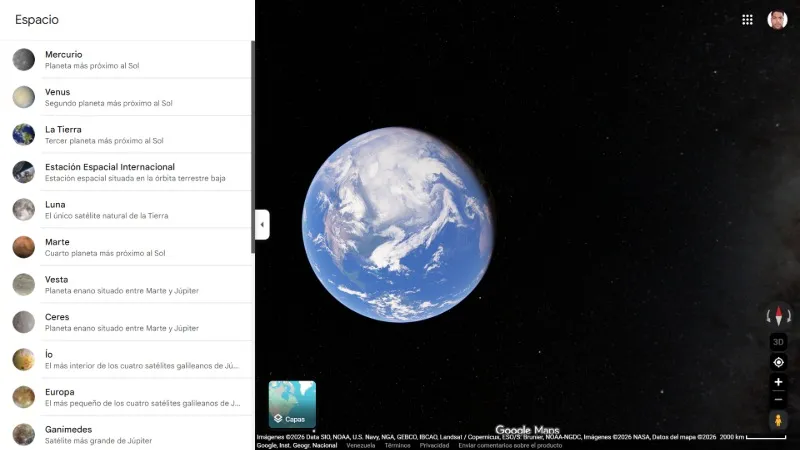Open Europa from the list

[126, 397]
